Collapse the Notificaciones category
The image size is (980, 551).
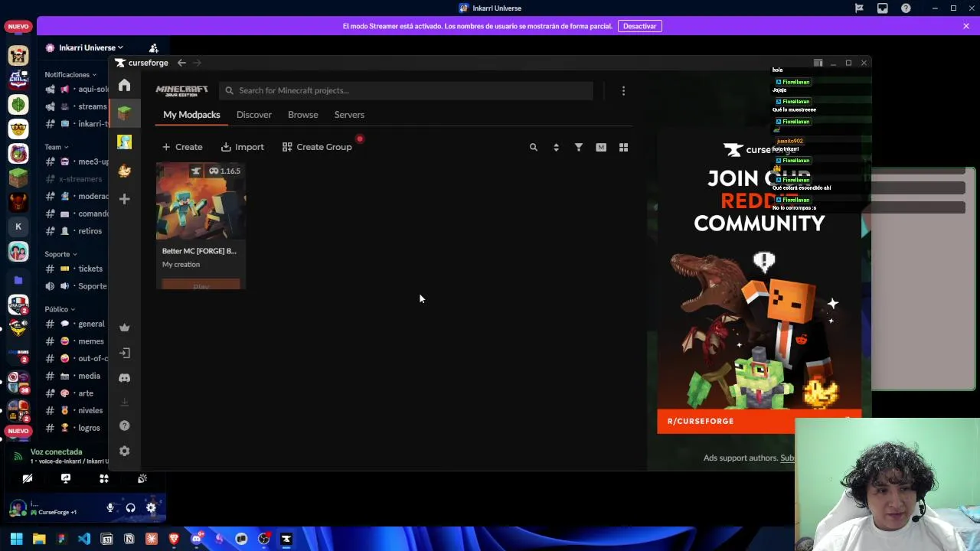(70, 75)
